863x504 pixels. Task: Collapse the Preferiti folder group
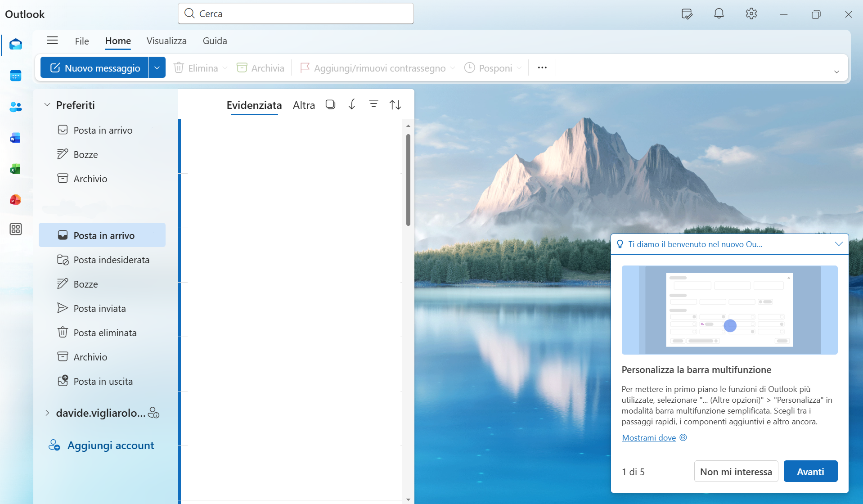tap(47, 105)
